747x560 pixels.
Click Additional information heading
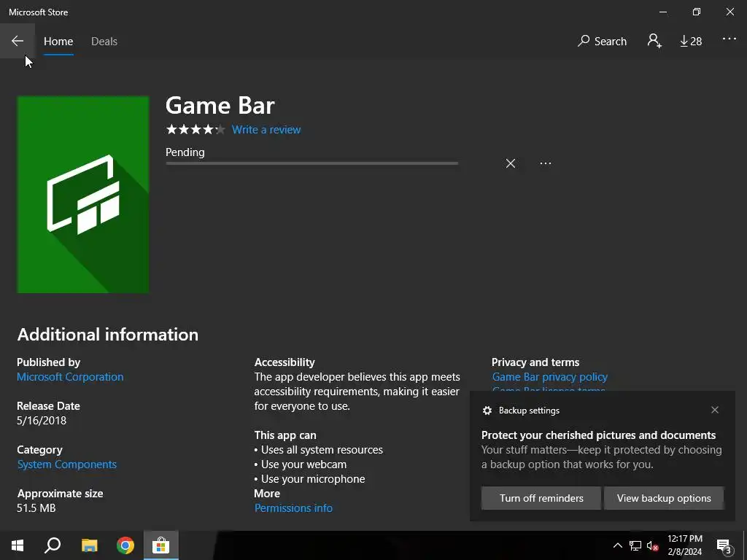pyautogui.click(x=108, y=335)
